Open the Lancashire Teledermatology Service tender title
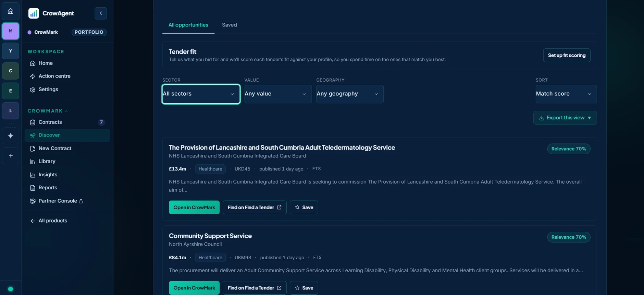644x295 pixels. (282, 147)
